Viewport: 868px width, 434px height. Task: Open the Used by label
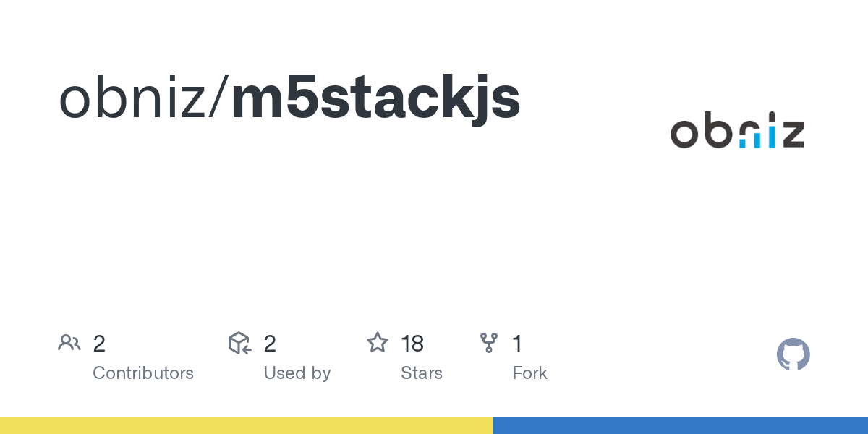pyautogui.click(x=297, y=373)
